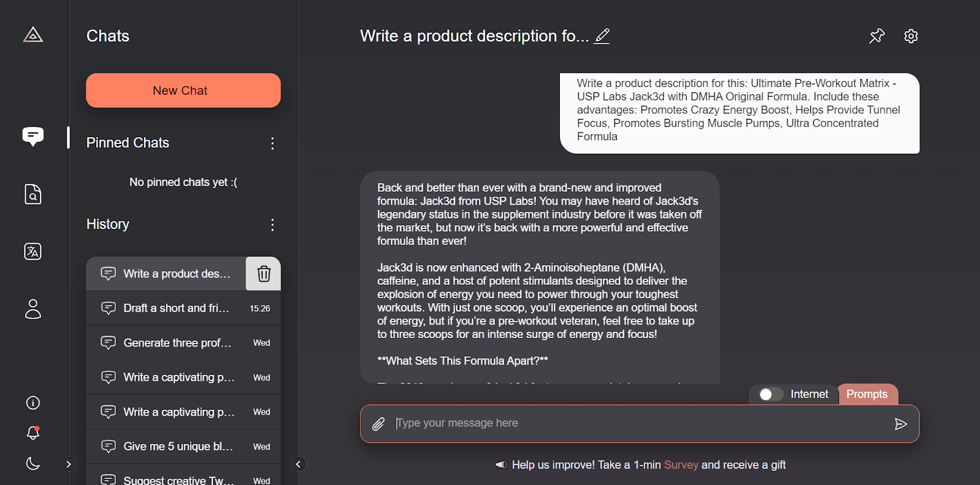Click chat icon beside 'Give me 5 unique bl…'
980x485 pixels.
tap(108, 446)
